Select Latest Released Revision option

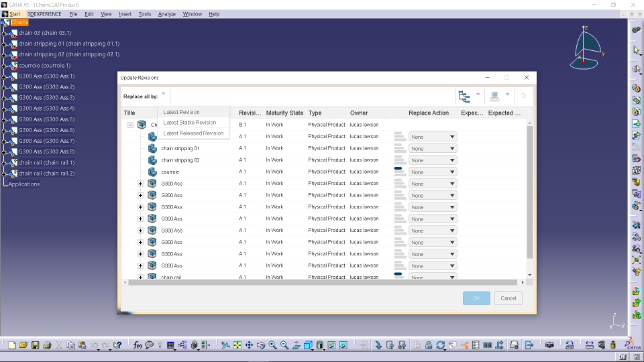[x=193, y=133]
